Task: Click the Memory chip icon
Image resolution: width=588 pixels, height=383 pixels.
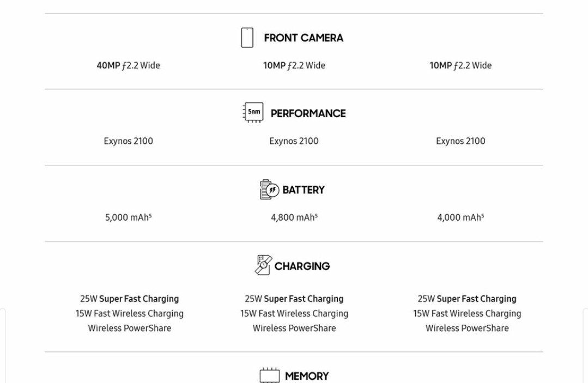Action: pos(270,375)
